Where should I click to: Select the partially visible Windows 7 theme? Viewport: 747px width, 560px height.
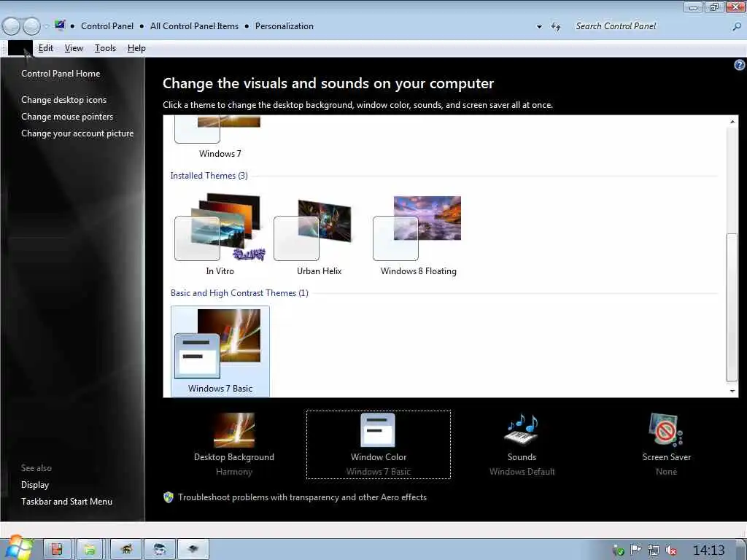(220, 137)
